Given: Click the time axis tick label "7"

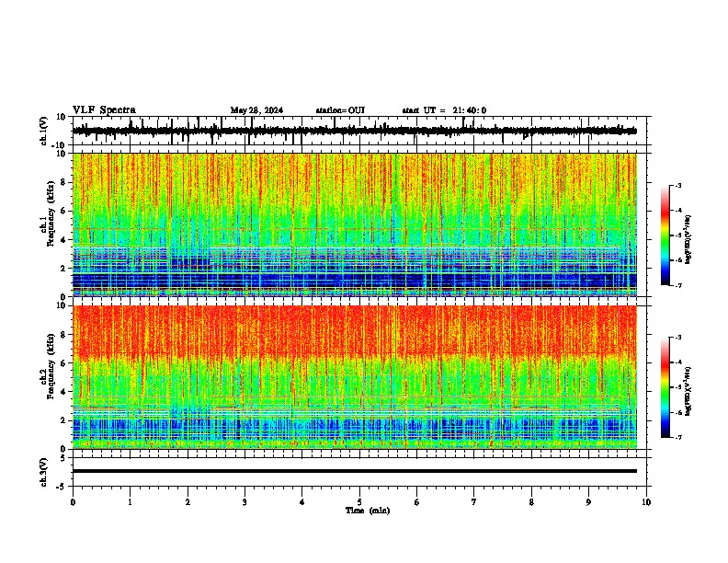Looking at the screenshot, I should pos(474,502).
